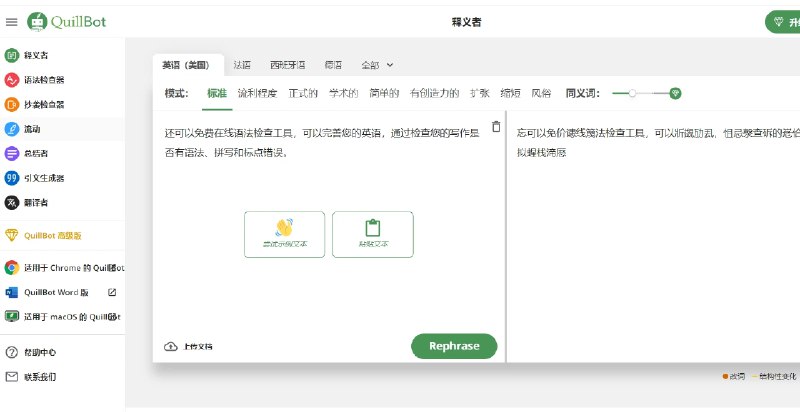Select the 标准 mode
This screenshot has height=412, width=800.
tap(217, 93)
